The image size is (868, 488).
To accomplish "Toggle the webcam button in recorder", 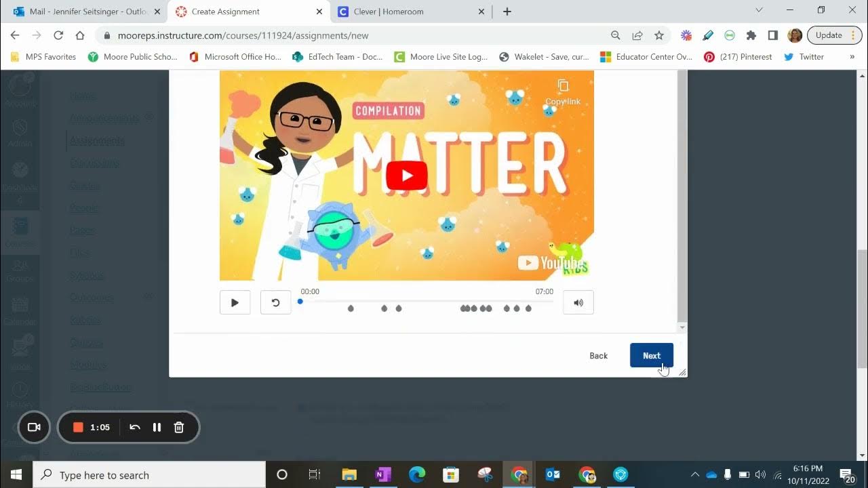I will [34, 427].
